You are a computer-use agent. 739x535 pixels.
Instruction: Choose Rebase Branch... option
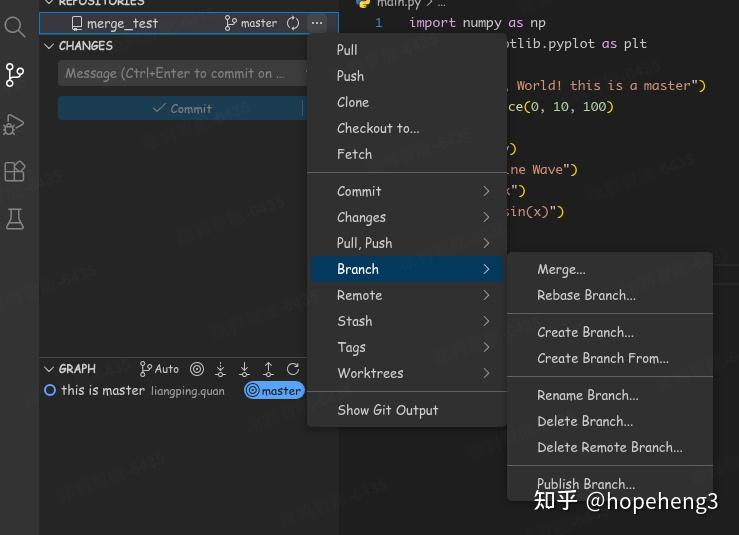point(610,296)
